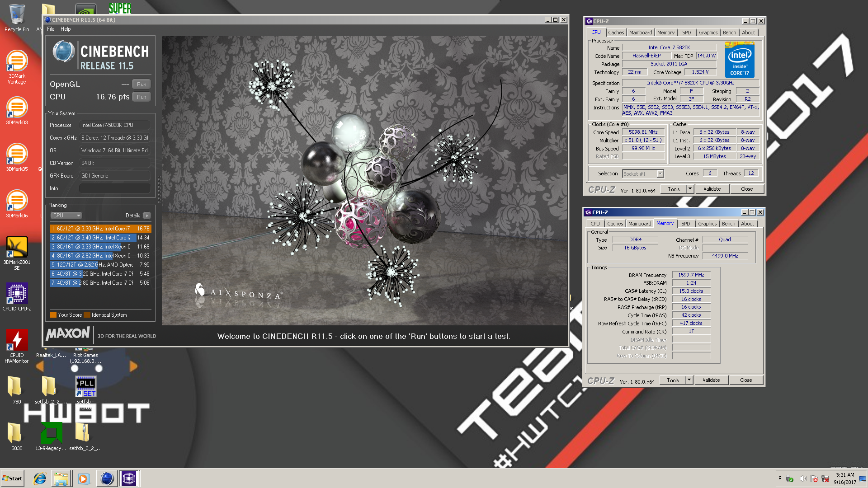Switch to CPU tab in lower CPU-Z window
Image resolution: width=868 pixels, height=488 pixels.
coord(595,224)
